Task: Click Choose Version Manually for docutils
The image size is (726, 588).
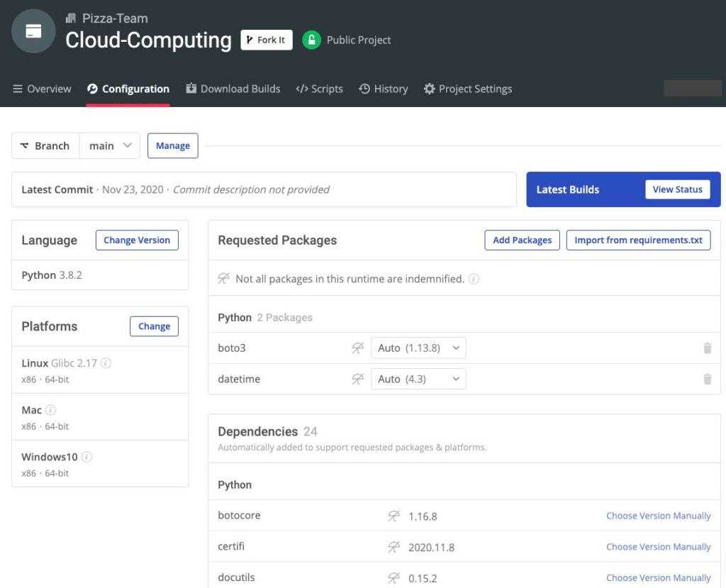Action: coord(658,577)
